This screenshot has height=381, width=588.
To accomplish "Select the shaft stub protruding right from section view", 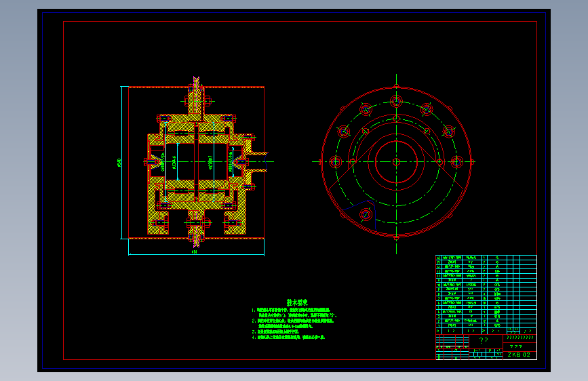I will (x=256, y=161).
